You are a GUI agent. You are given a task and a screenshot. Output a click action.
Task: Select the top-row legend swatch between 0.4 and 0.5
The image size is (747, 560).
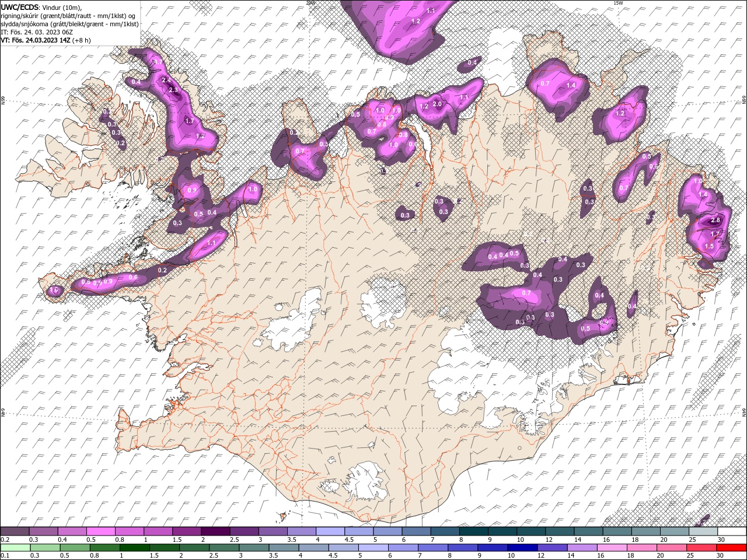[x=72, y=531]
